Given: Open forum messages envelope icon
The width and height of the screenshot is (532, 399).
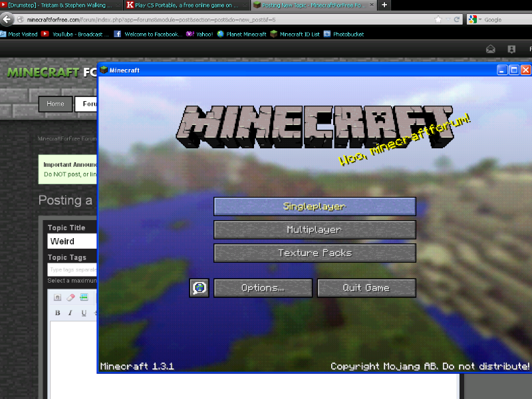Looking at the screenshot, I should [491, 49].
